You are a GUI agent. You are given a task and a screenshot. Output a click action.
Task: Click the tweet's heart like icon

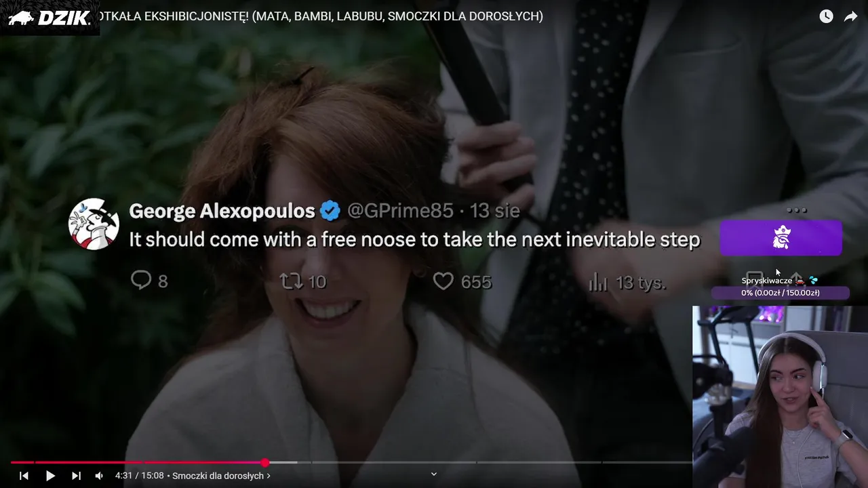coord(443,281)
